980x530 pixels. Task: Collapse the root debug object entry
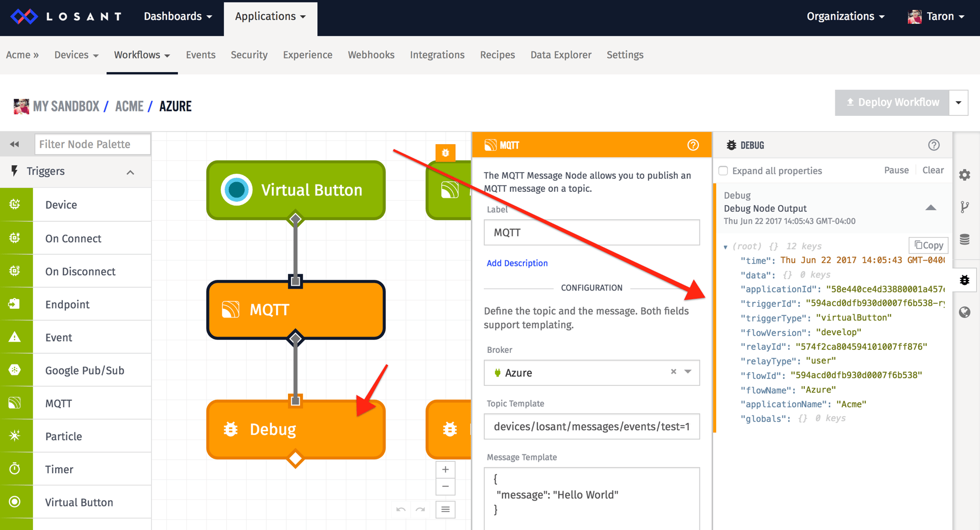726,246
